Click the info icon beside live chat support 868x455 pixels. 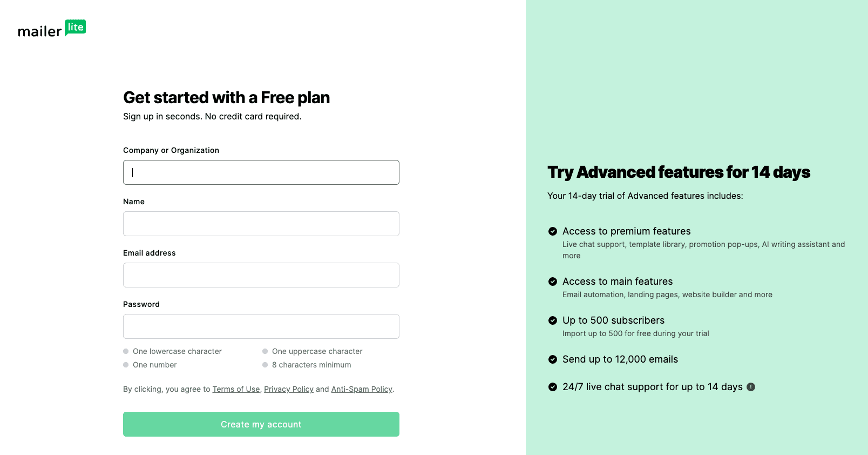(751, 387)
